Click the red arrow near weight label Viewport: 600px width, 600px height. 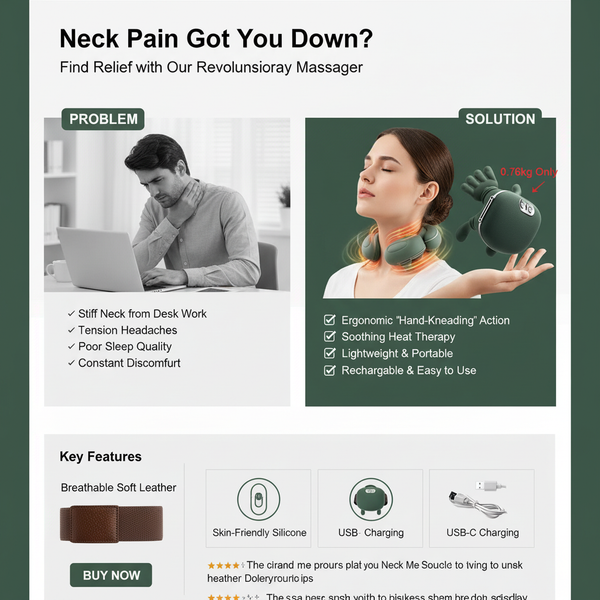click(538, 187)
